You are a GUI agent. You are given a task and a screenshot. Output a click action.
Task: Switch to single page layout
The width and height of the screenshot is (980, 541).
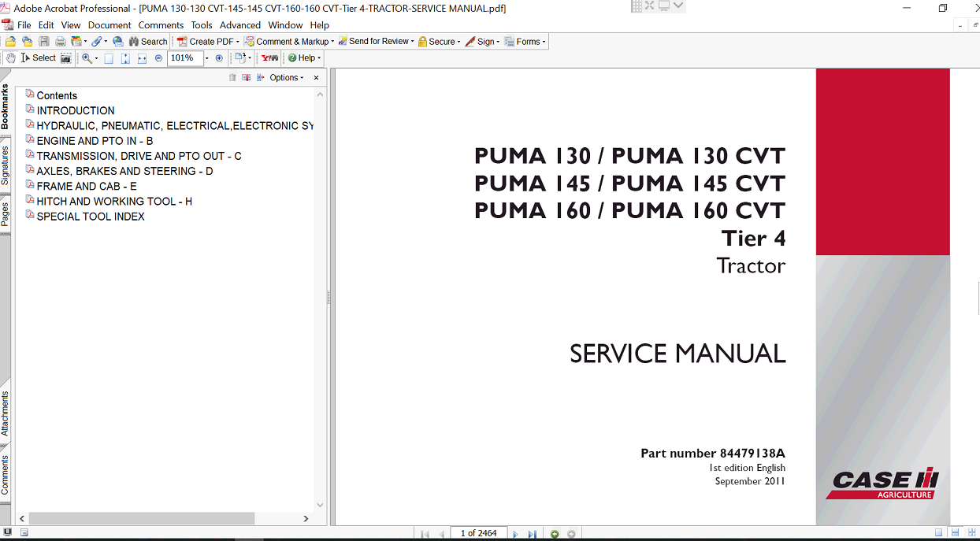pyautogui.click(x=938, y=534)
